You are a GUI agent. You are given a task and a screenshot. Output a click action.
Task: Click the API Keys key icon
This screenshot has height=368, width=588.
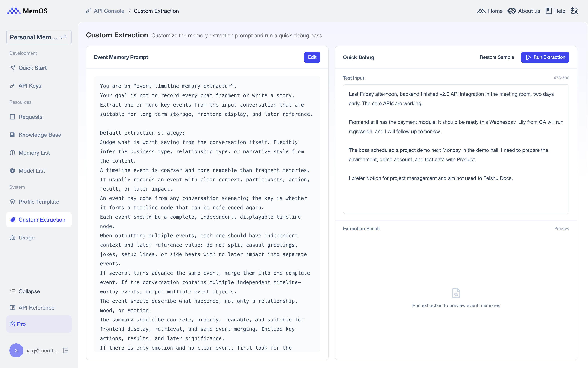12,86
